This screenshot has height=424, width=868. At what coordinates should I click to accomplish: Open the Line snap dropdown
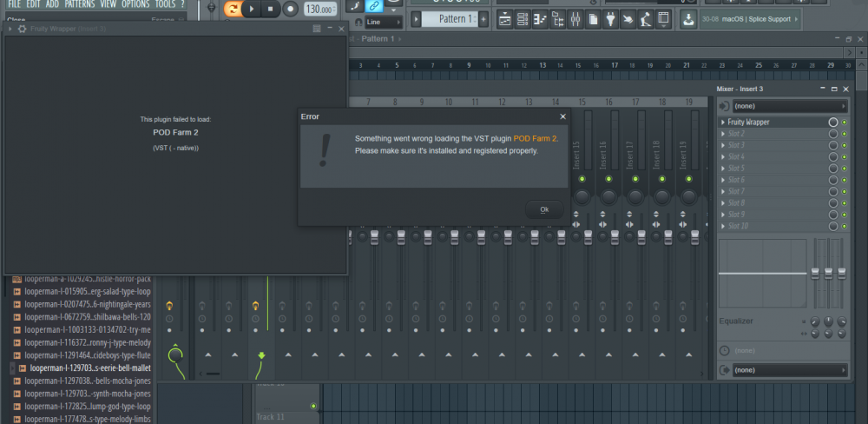pyautogui.click(x=385, y=23)
